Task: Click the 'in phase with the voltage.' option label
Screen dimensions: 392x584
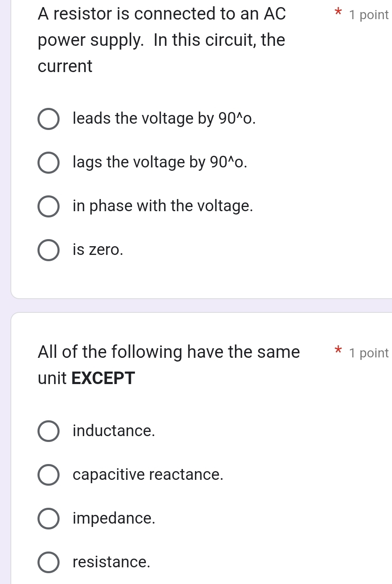Action: coord(162,206)
